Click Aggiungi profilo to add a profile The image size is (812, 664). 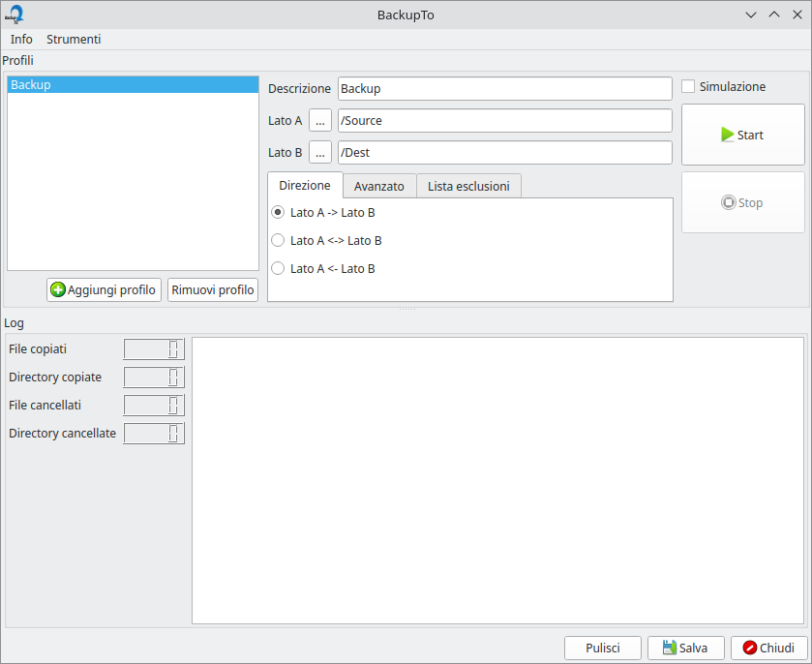[104, 289]
